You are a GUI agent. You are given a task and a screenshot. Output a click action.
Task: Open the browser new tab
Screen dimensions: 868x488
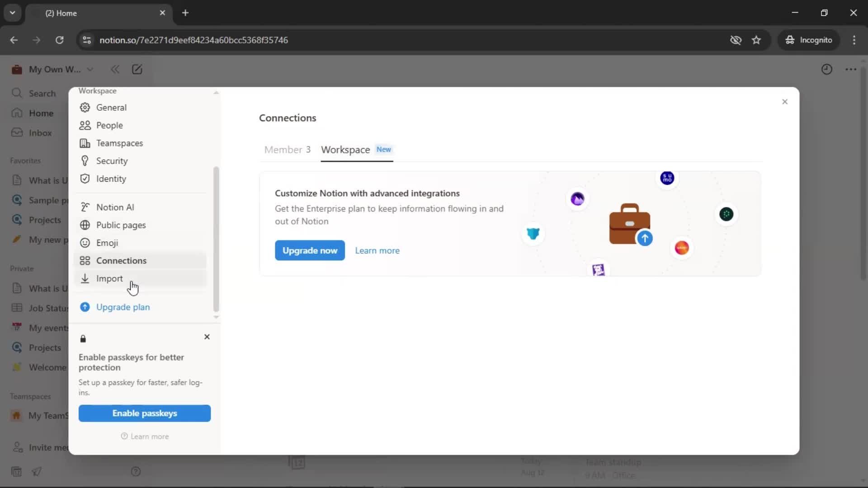point(185,13)
